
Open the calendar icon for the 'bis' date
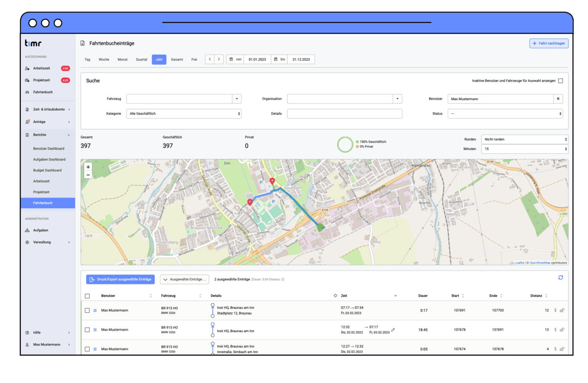pyautogui.click(x=276, y=59)
